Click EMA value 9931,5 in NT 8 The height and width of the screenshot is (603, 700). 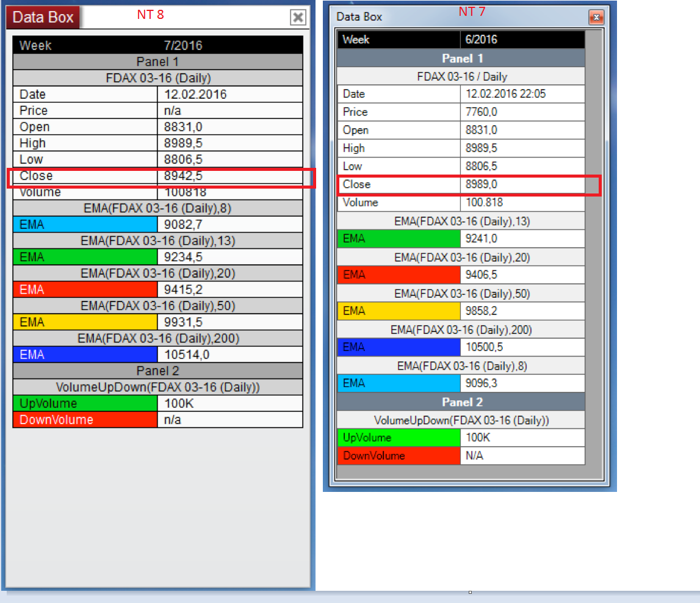[x=230, y=322]
